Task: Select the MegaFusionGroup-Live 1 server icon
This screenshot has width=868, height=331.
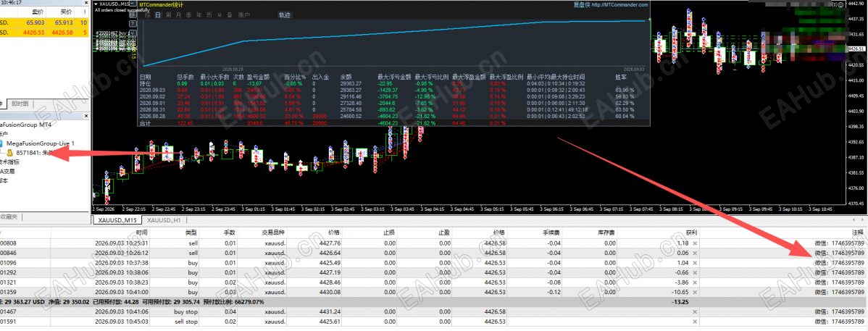Action: pyautogui.click(x=1, y=143)
